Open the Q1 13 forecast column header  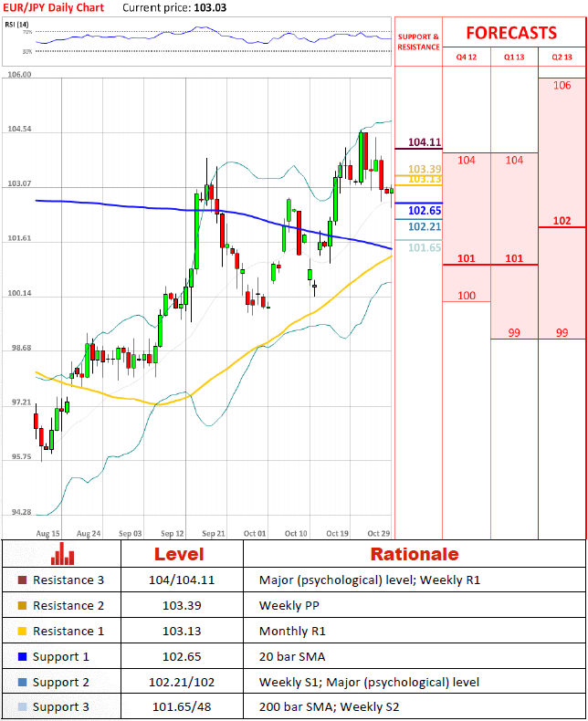(514, 57)
